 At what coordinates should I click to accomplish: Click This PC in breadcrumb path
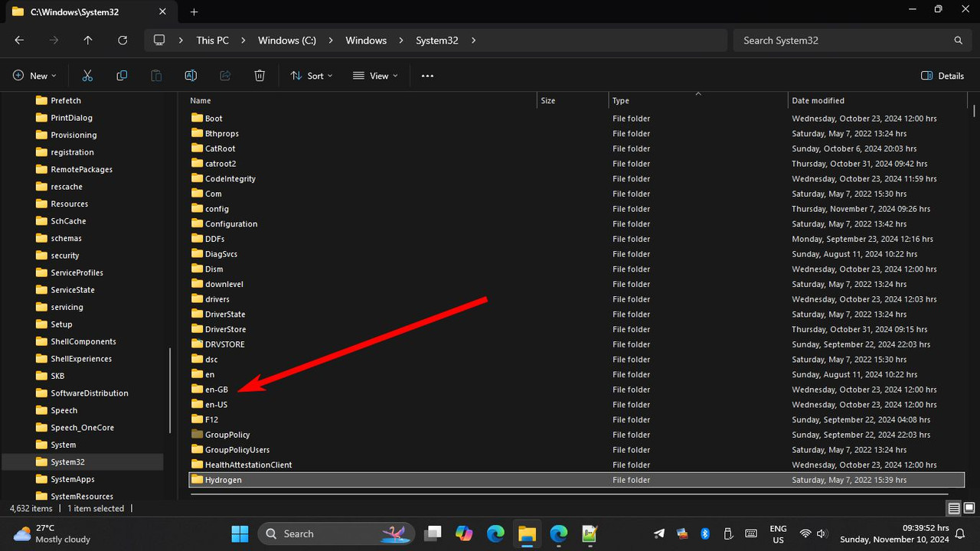point(212,40)
